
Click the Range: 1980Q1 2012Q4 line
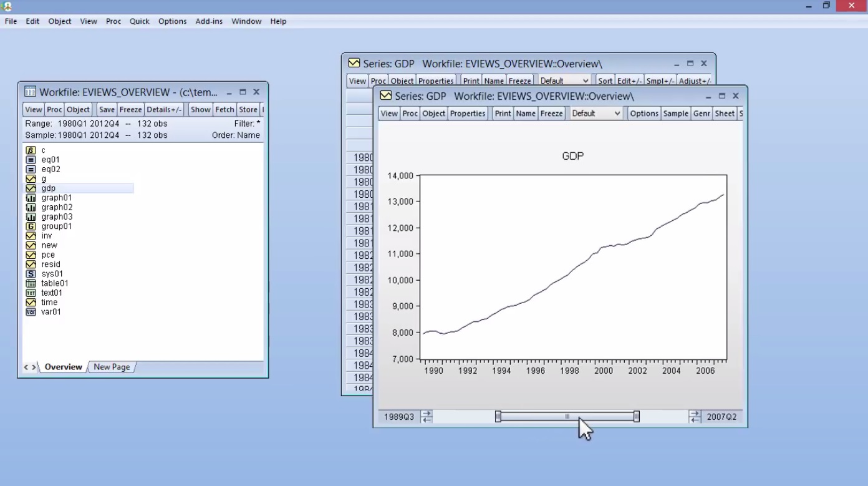[x=96, y=124]
